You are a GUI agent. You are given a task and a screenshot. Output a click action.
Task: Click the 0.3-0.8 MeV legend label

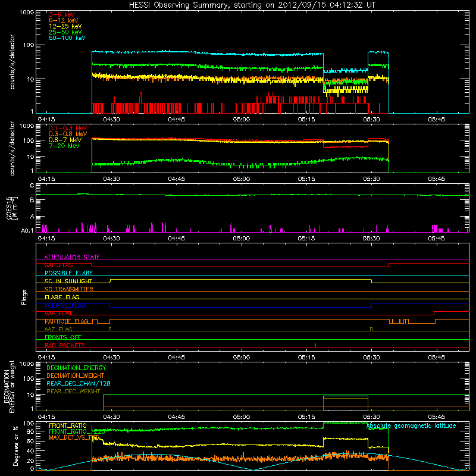[68, 134]
